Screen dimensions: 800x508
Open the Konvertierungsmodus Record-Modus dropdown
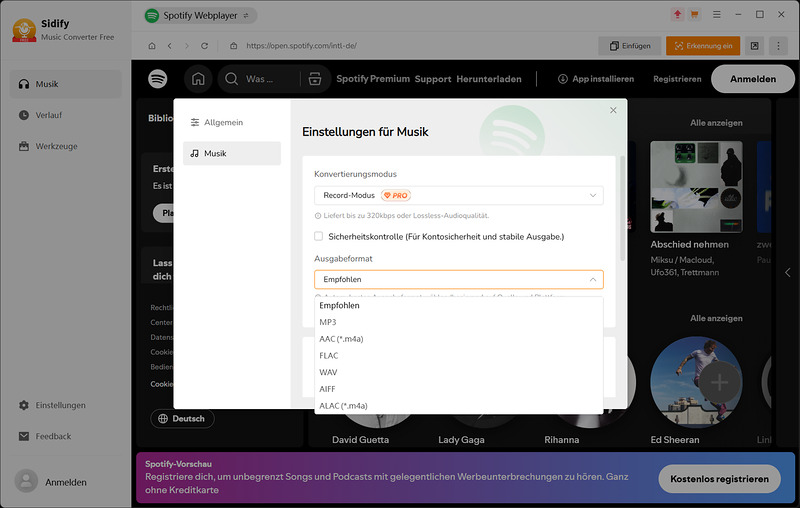[459, 195]
